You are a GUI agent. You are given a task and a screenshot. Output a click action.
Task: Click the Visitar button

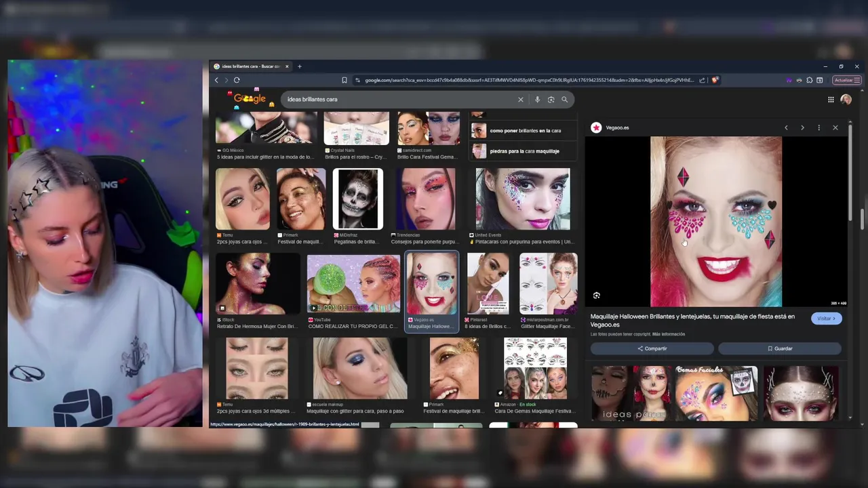click(827, 319)
